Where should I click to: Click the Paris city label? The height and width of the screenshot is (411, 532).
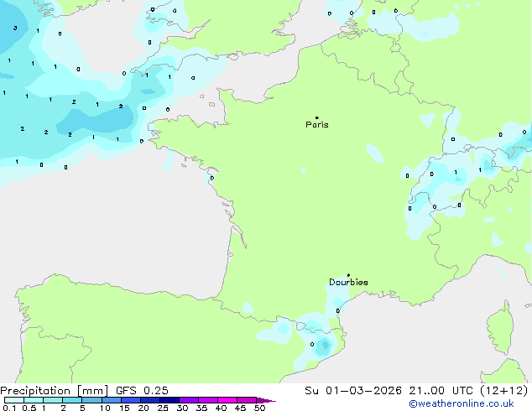click(x=317, y=125)
